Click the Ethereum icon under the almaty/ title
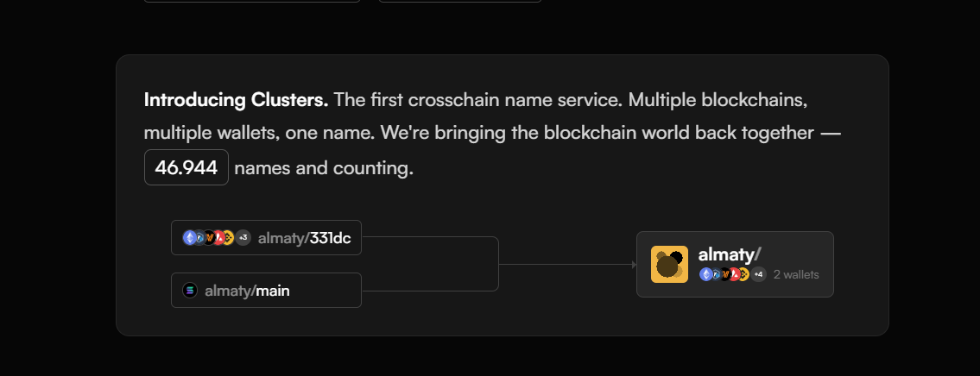Screen dimensions: 980x376 tap(705, 274)
